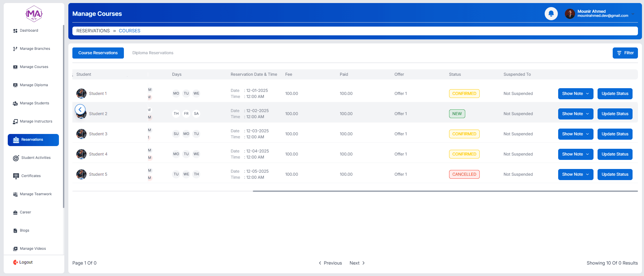Screen dimensions: 644x276
Task: Click the RESERVATIONS breadcrumb
Action: (x=93, y=31)
